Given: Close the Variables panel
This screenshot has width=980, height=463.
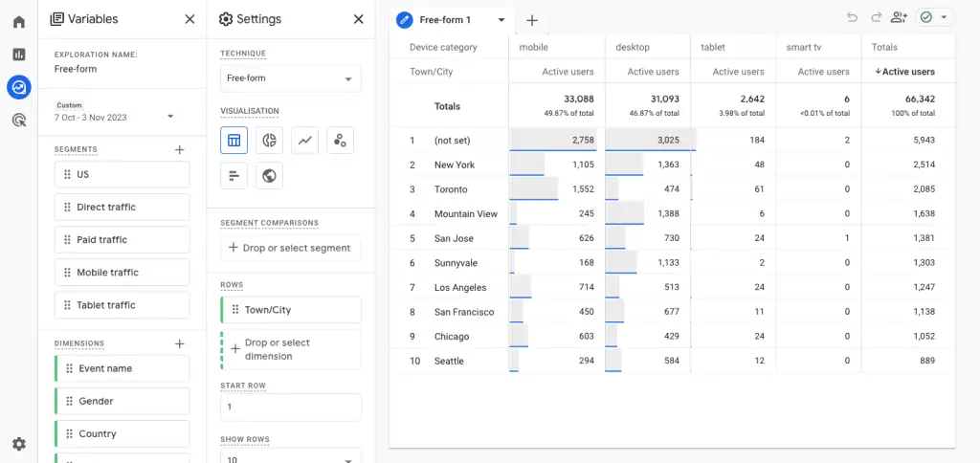Looking at the screenshot, I should pos(189,19).
